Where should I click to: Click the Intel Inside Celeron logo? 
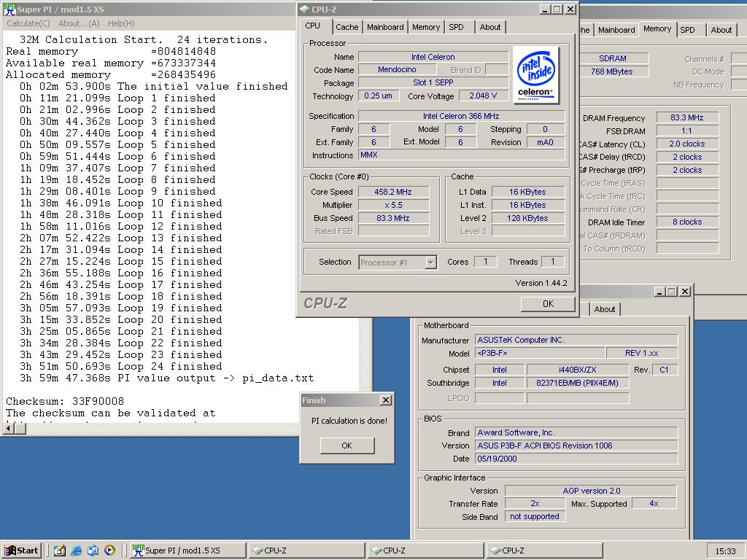pos(536,75)
